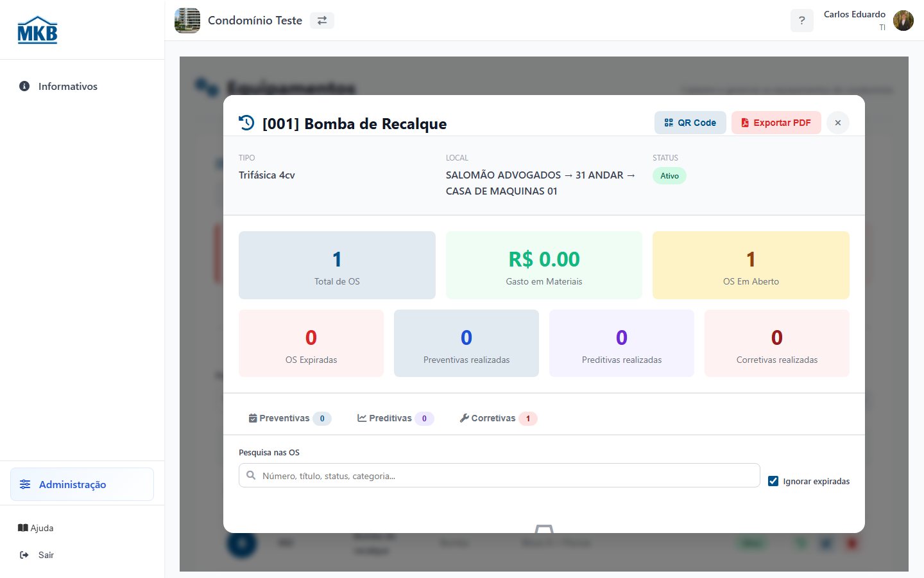924x578 pixels.
Task: Click the Ativo status badge
Action: (x=669, y=176)
